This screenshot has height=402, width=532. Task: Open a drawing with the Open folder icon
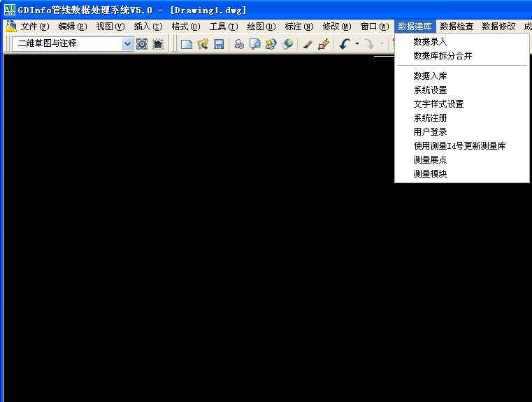click(203, 44)
